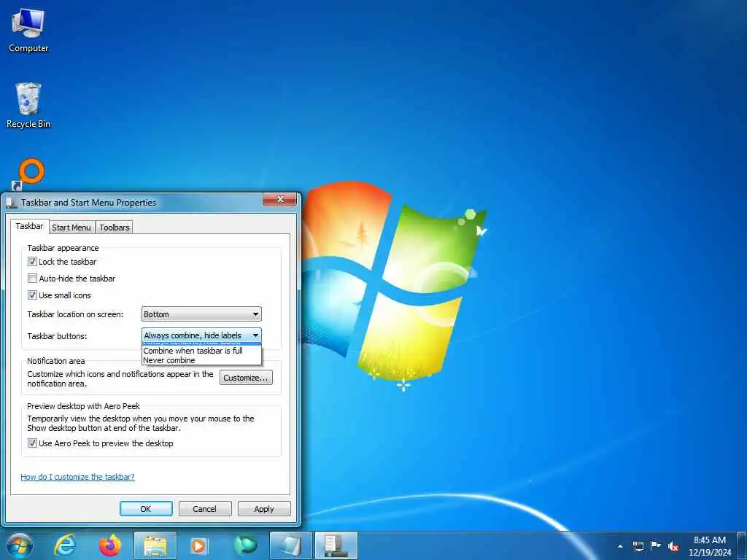This screenshot has height=560, width=747.
Task: Toggle Use Aero Peek to preview desktop
Action: click(32, 443)
